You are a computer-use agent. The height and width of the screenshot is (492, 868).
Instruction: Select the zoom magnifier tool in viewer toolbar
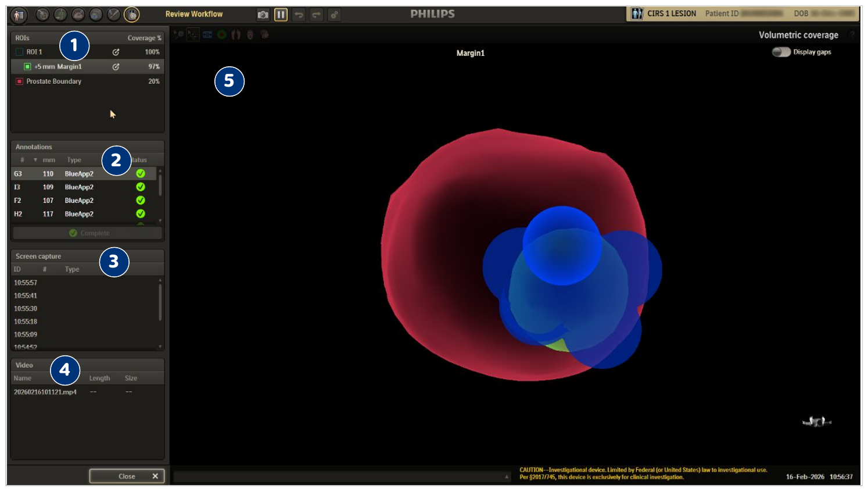pyautogui.click(x=179, y=35)
